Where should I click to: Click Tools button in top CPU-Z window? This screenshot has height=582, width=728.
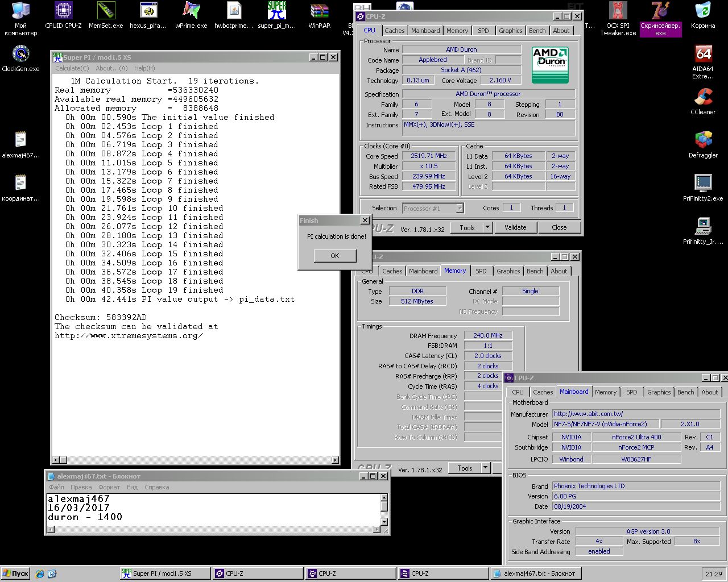tap(467, 227)
